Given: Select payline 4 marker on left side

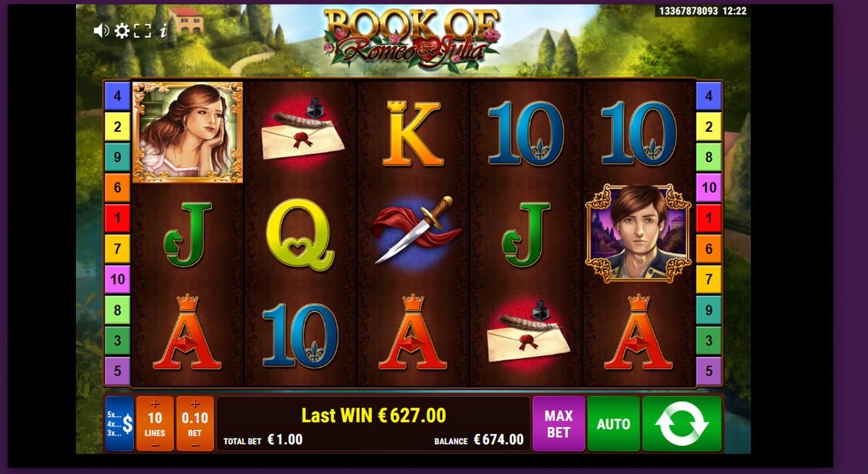Looking at the screenshot, I should coord(117,96).
